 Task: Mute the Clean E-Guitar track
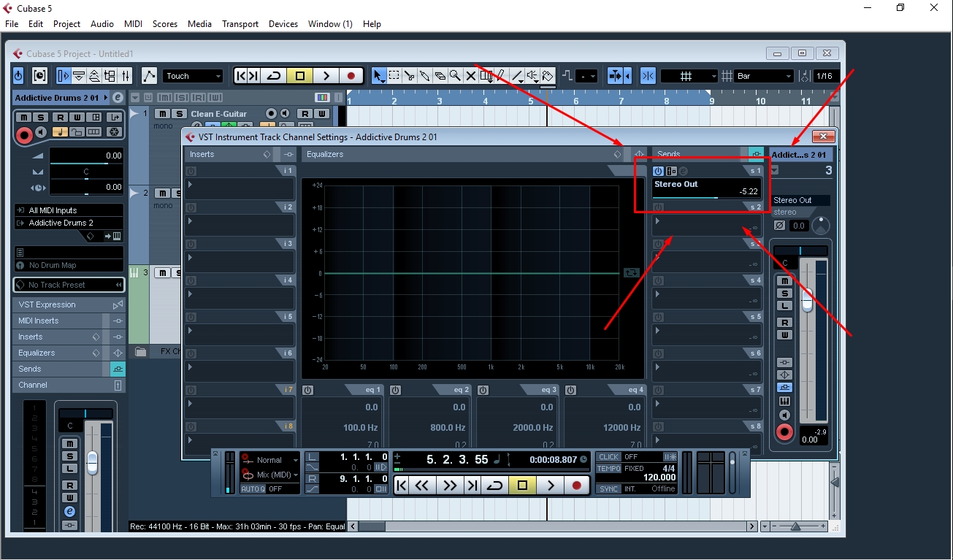161,113
